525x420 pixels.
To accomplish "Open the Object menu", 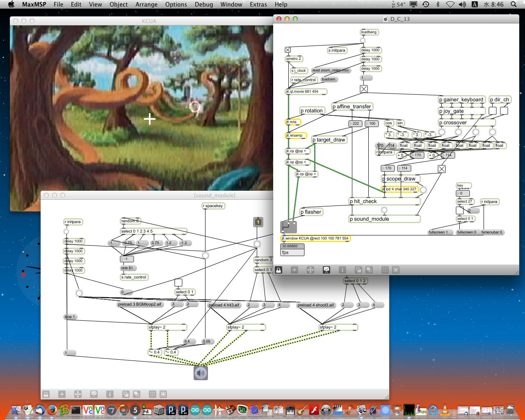I will pyautogui.click(x=119, y=5).
